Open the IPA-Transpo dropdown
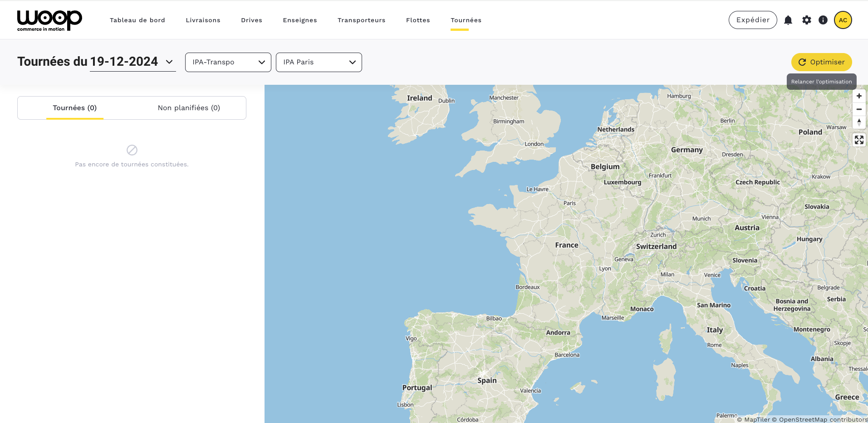 [x=228, y=62]
